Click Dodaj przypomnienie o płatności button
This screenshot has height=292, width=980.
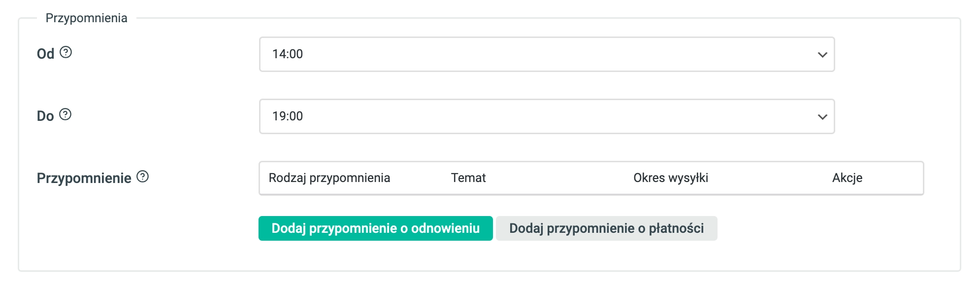click(x=606, y=228)
